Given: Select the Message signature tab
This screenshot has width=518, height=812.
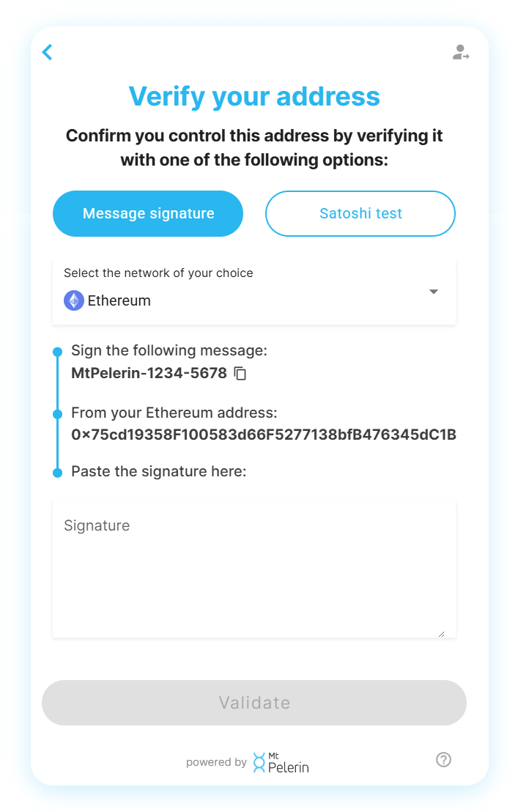Looking at the screenshot, I should point(147,213).
